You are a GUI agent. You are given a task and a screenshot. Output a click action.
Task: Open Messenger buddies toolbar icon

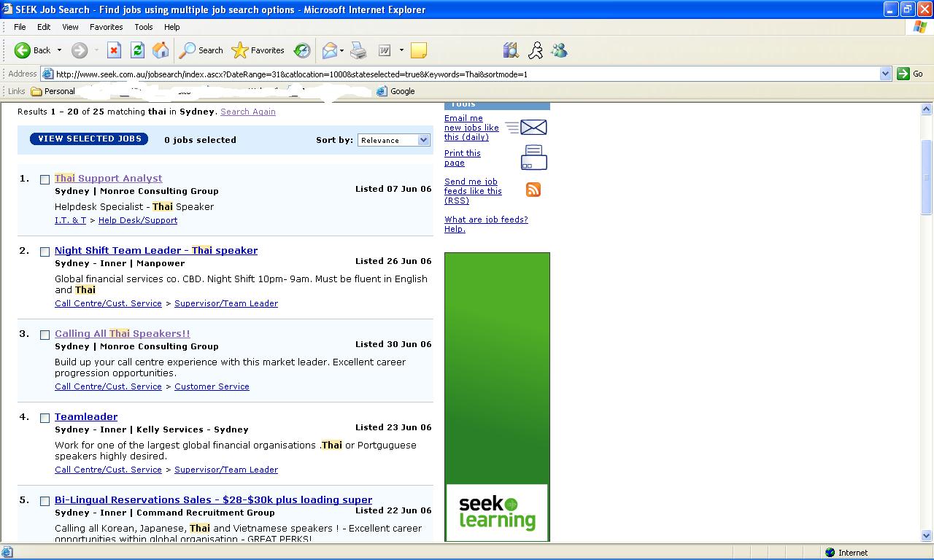[x=560, y=50]
